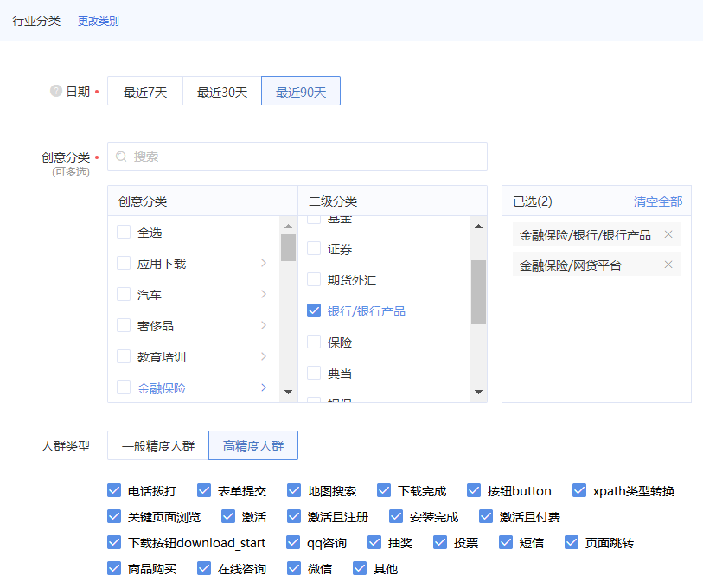This screenshot has height=588, width=703.
Task: Select the 最近90天 date tab
Action: (301, 91)
